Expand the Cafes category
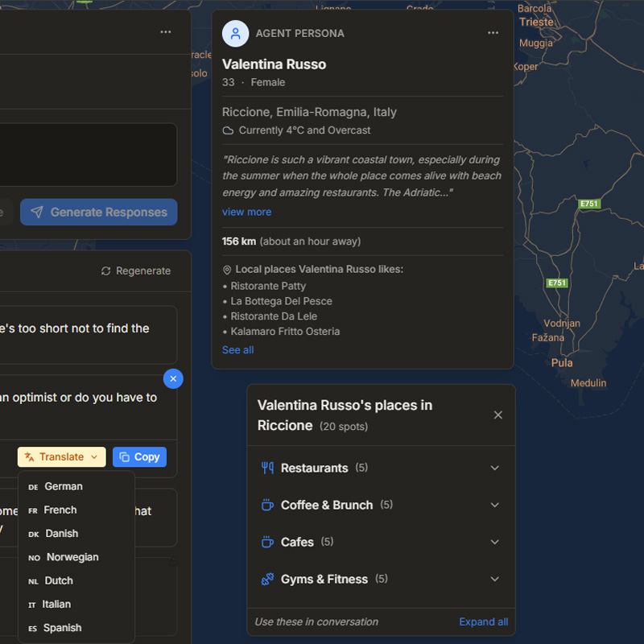This screenshot has height=644, width=644. coord(495,542)
